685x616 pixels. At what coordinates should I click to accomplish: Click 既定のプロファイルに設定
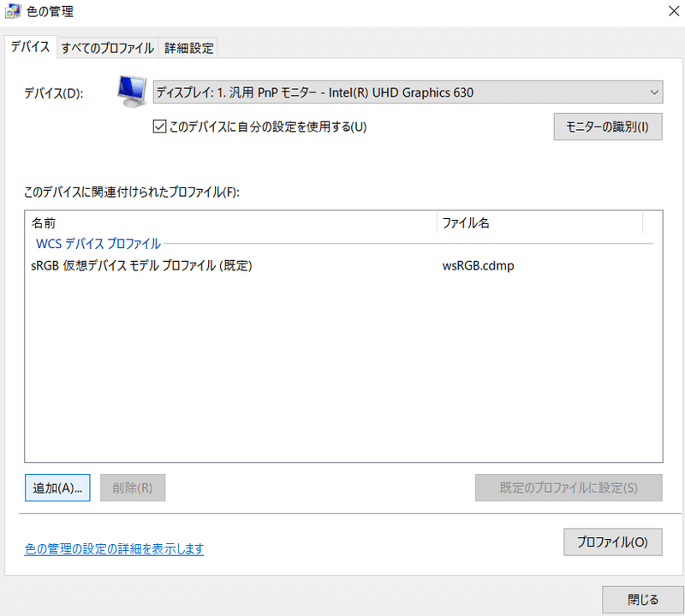[569, 488]
